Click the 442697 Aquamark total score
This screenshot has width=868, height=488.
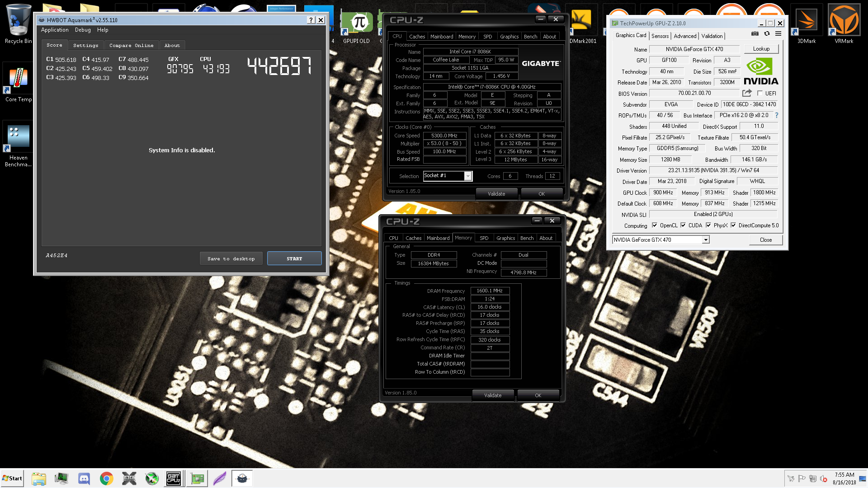(279, 66)
